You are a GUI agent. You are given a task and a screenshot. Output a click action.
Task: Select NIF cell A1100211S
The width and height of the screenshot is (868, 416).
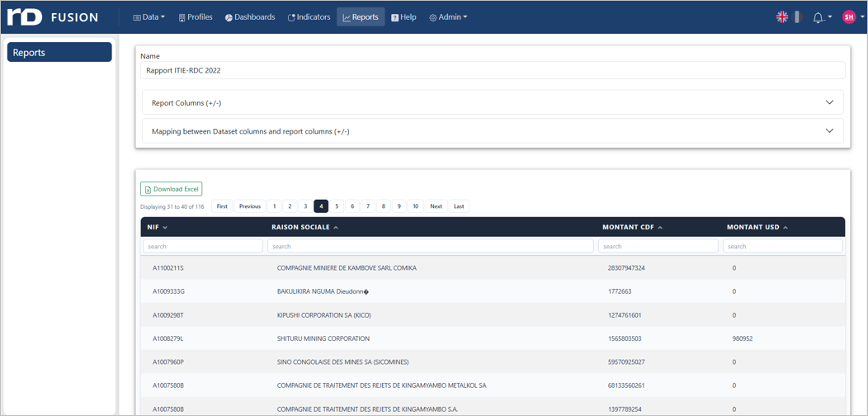[x=167, y=268]
